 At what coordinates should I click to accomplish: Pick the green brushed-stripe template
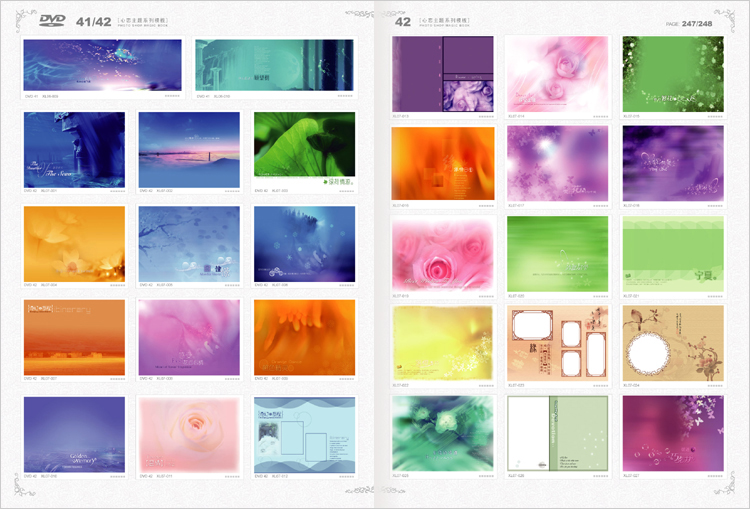pos(558,254)
